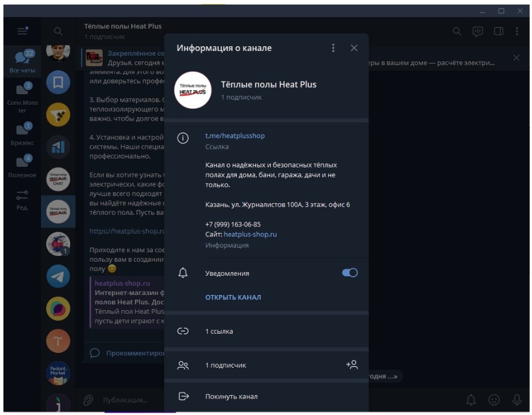Close the channel info panel
The height and width of the screenshot is (415, 532).
tap(354, 48)
